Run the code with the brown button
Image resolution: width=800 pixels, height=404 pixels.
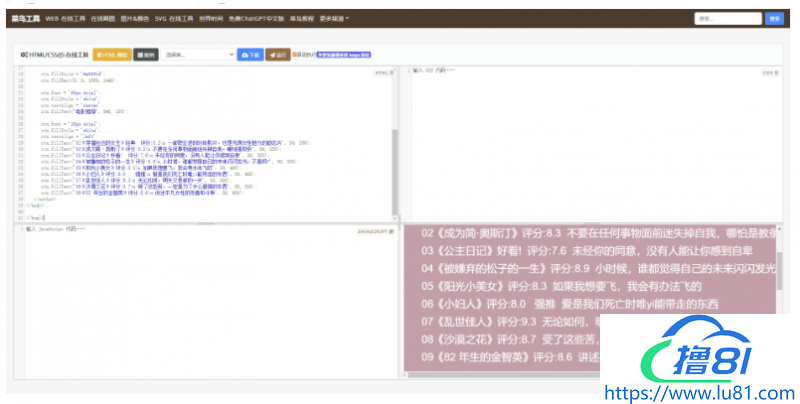click(x=278, y=55)
